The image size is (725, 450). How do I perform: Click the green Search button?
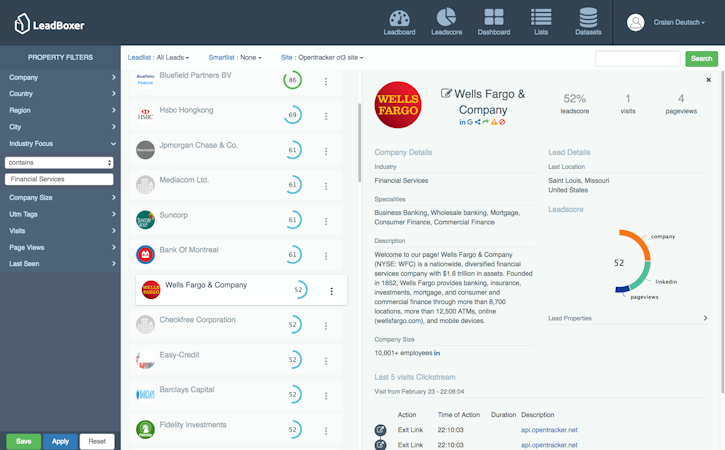pos(701,59)
